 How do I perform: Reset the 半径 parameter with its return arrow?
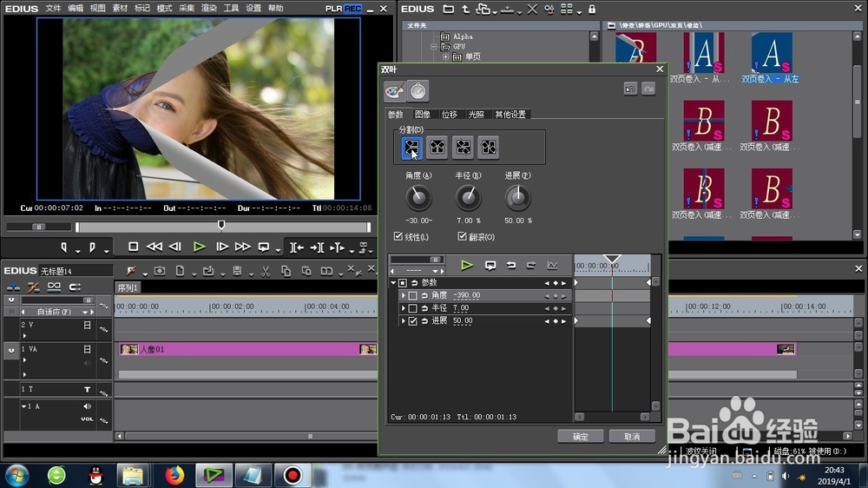coord(424,308)
